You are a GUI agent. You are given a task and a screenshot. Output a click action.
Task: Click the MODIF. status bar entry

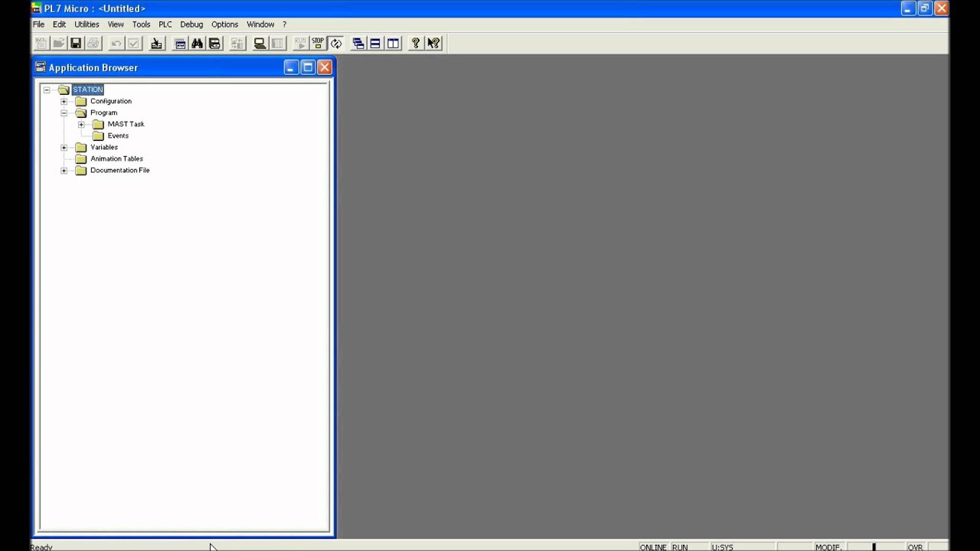[828, 547]
